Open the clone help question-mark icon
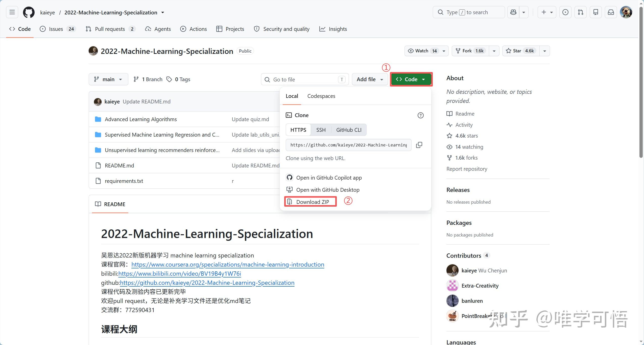644x345 pixels. pos(420,115)
